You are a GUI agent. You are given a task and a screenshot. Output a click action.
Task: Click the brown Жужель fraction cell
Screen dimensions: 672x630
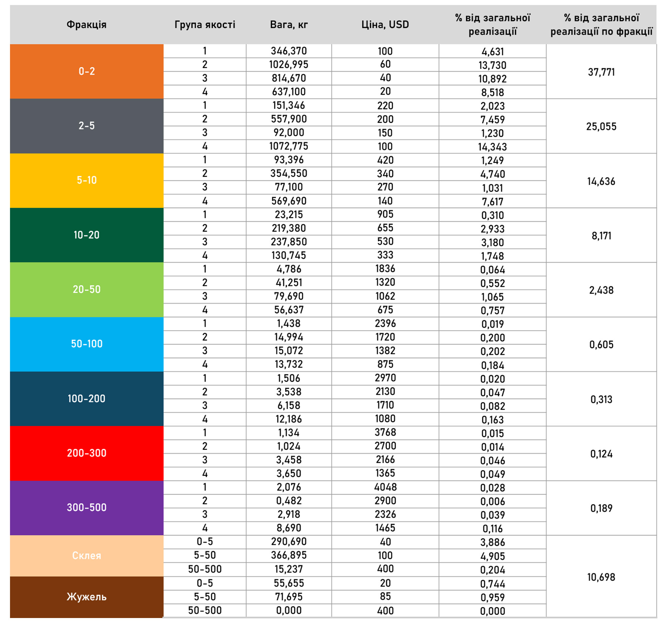tap(87, 597)
